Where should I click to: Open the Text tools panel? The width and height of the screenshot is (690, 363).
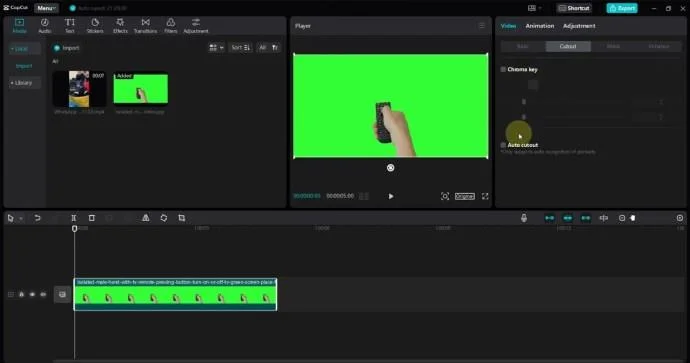coord(70,26)
